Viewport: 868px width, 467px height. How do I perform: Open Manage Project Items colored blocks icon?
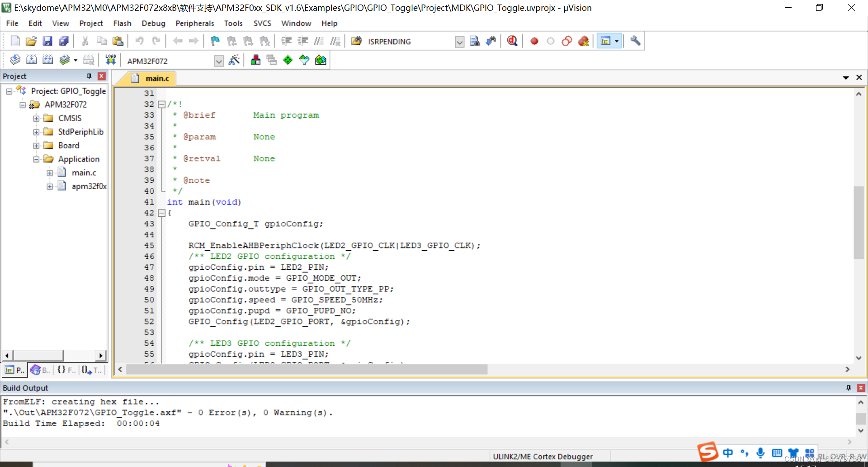tap(255, 60)
